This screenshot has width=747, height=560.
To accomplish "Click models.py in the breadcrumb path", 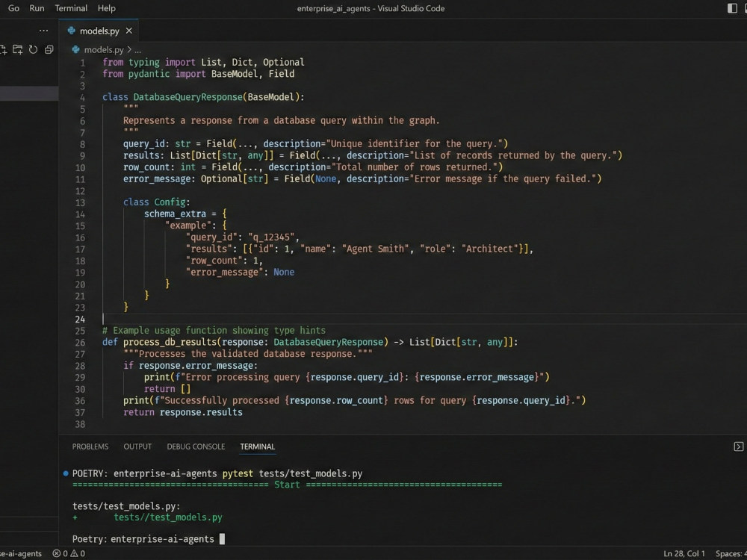I will pyautogui.click(x=104, y=49).
